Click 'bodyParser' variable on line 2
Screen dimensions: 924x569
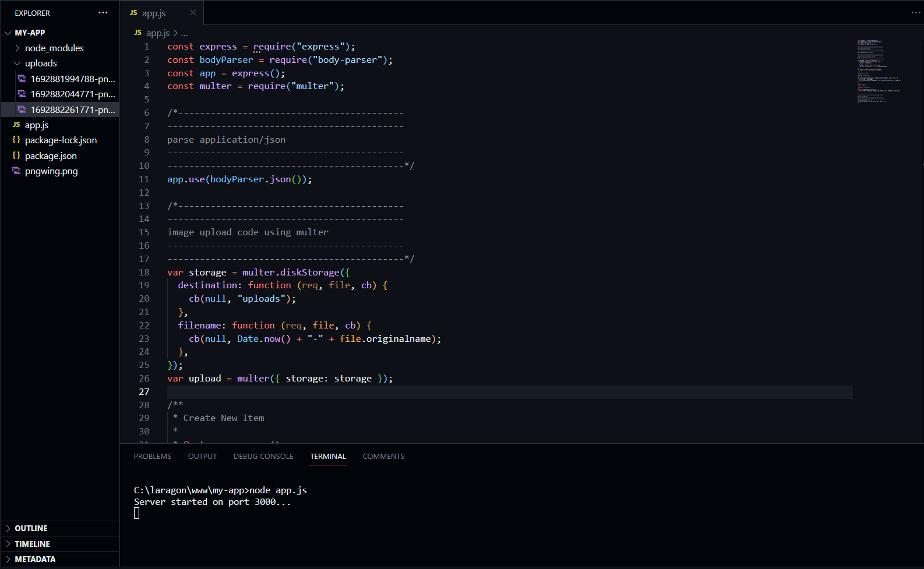(x=226, y=60)
